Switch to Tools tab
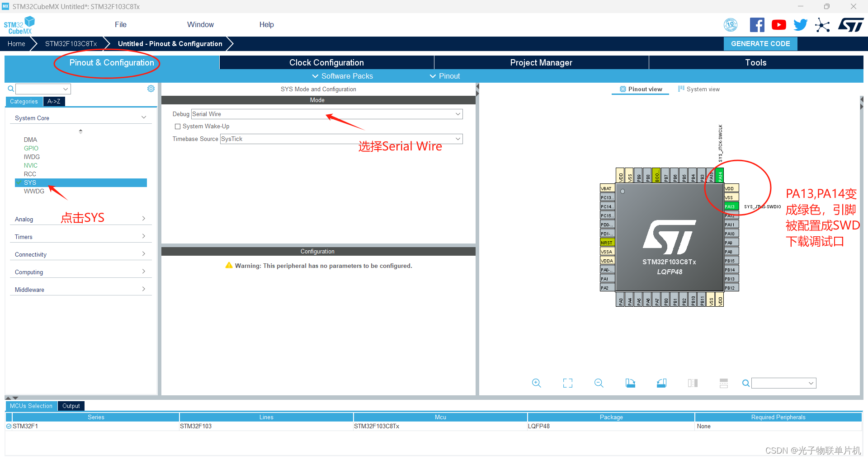Viewport: 868px width, 459px height. coord(756,62)
